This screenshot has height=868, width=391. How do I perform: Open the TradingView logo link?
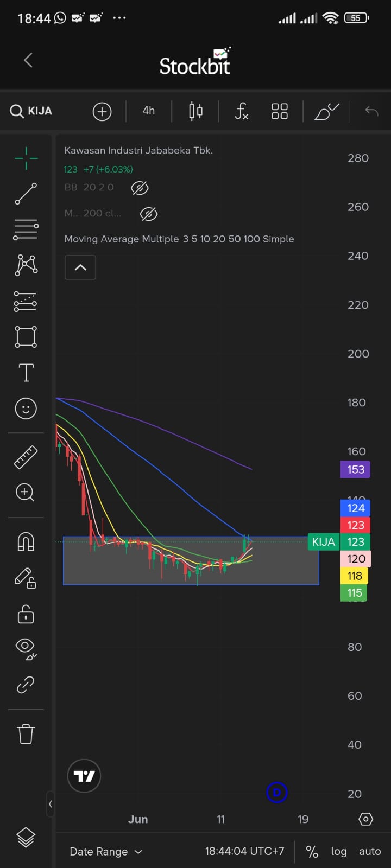[x=84, y=776]
